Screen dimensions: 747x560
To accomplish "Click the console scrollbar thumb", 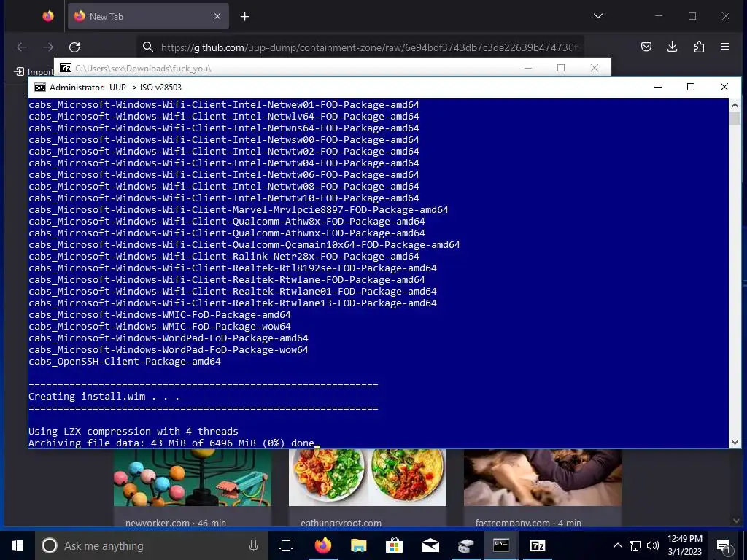I will (735, 118).
